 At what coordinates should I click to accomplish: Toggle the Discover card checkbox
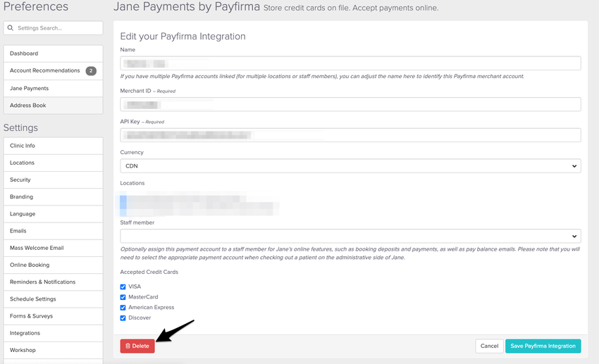point(123,318)
